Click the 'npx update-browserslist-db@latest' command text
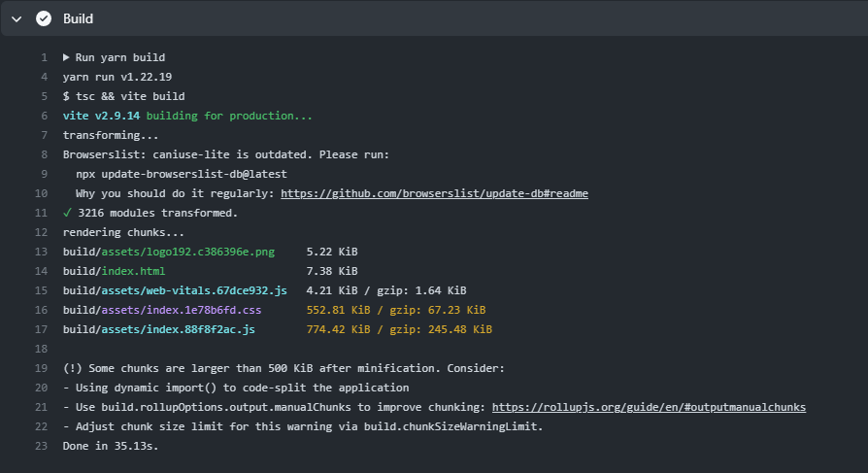Screen dimensions: 868x473 click(x=182, y=174)
